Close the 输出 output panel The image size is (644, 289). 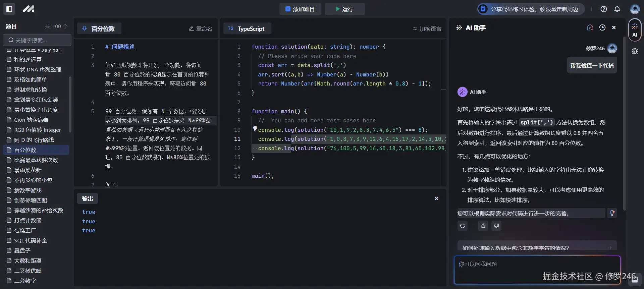pyautogui.click(x=436, y=198)
